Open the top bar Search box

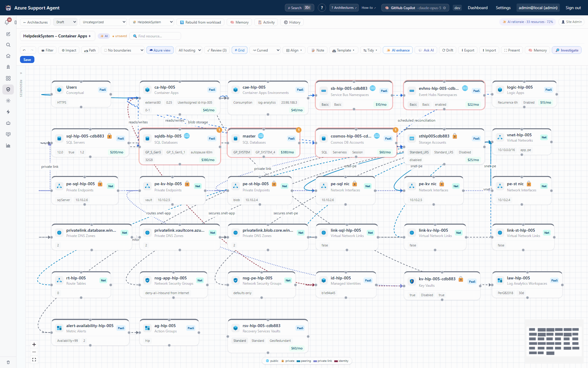[x=299, y=8]
